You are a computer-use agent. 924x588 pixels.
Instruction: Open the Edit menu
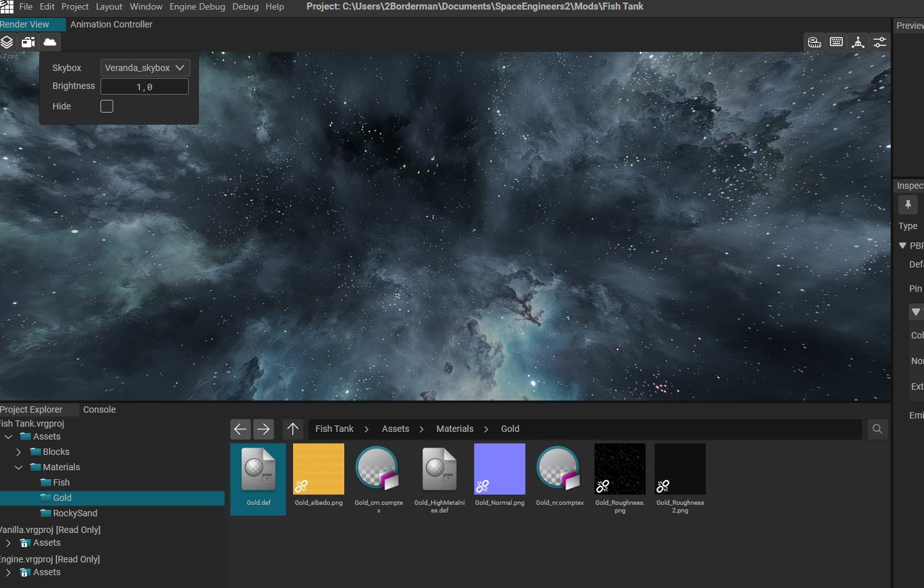pyautogui.click(x=47, y=6)
